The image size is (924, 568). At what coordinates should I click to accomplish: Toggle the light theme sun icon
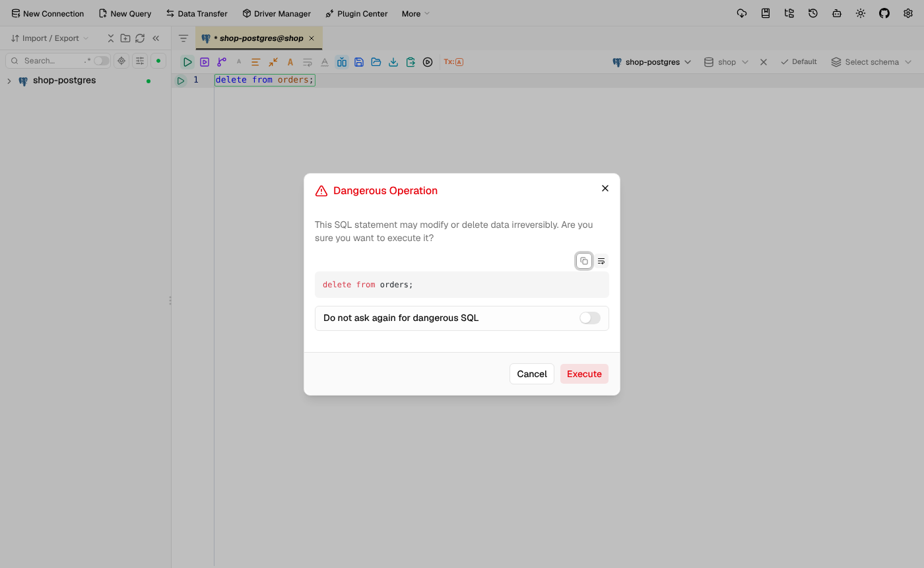(861, 13)
